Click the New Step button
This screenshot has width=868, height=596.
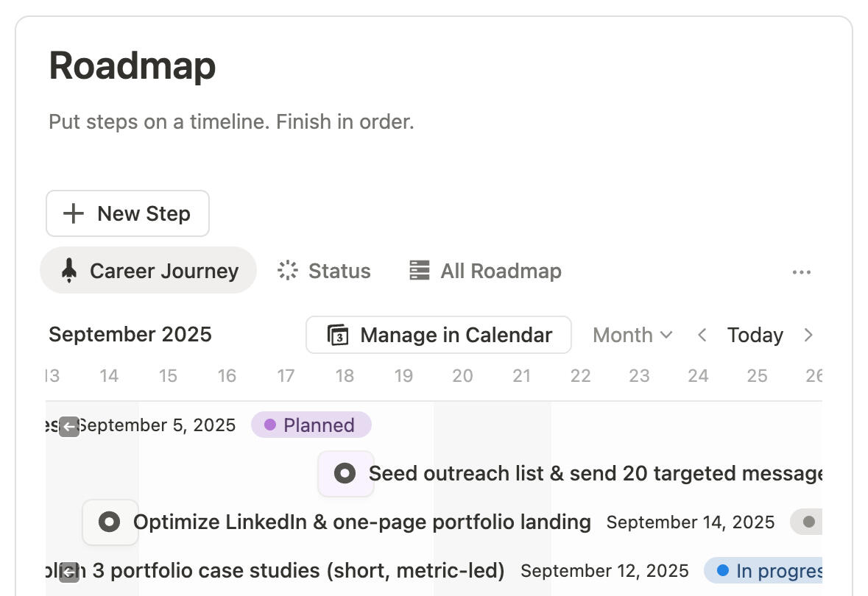[127, 213]
